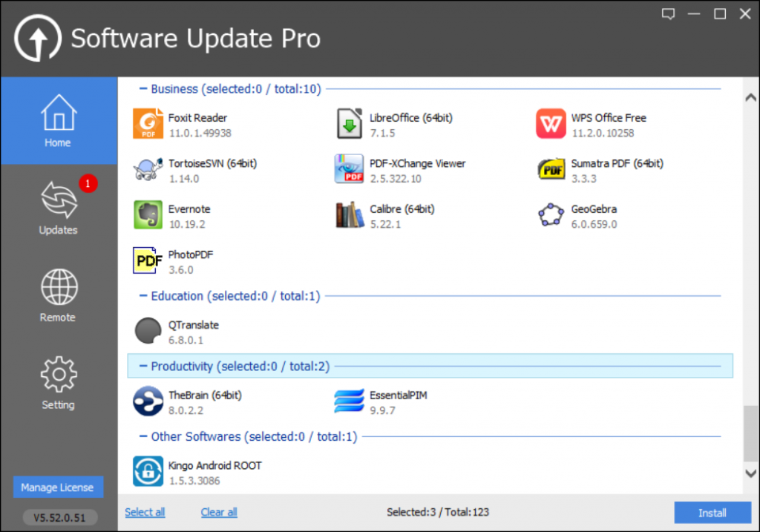Minimize the Software Update Pro window
Viewport: 760px width, 532px height.
pyautogui.click(x=694, y=13)
